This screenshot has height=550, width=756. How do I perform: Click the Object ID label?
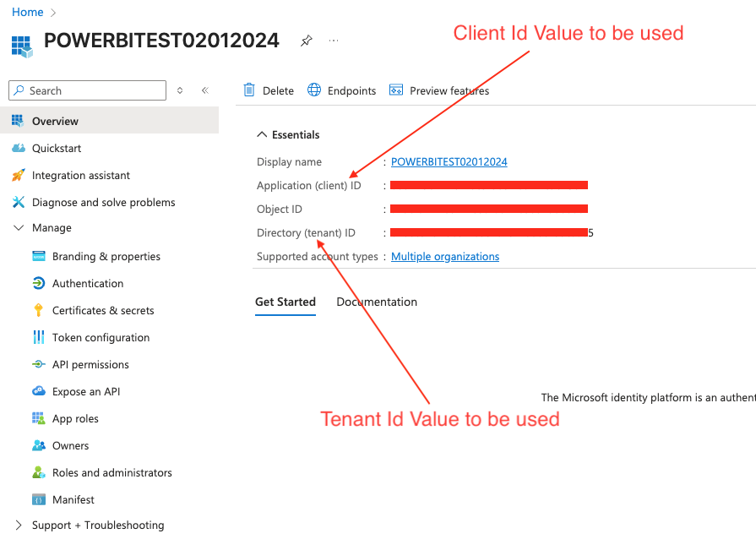coord(279,210)
